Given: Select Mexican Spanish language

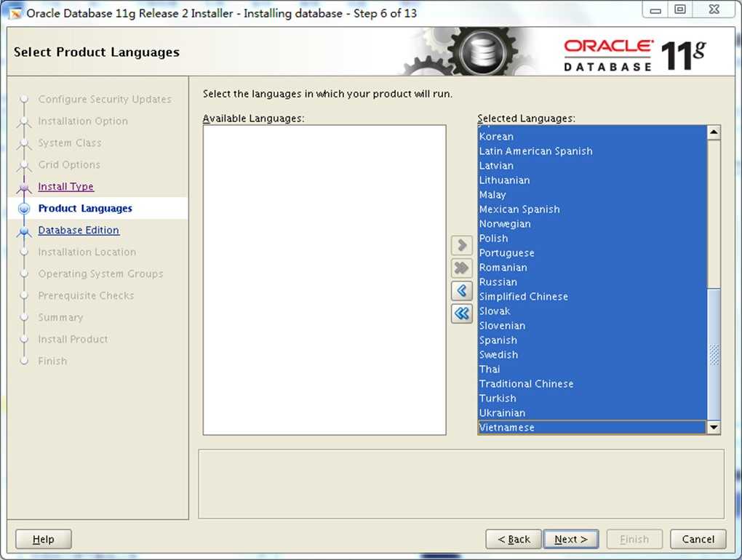Looking at the screenshot, I should [x=592, y=209].
